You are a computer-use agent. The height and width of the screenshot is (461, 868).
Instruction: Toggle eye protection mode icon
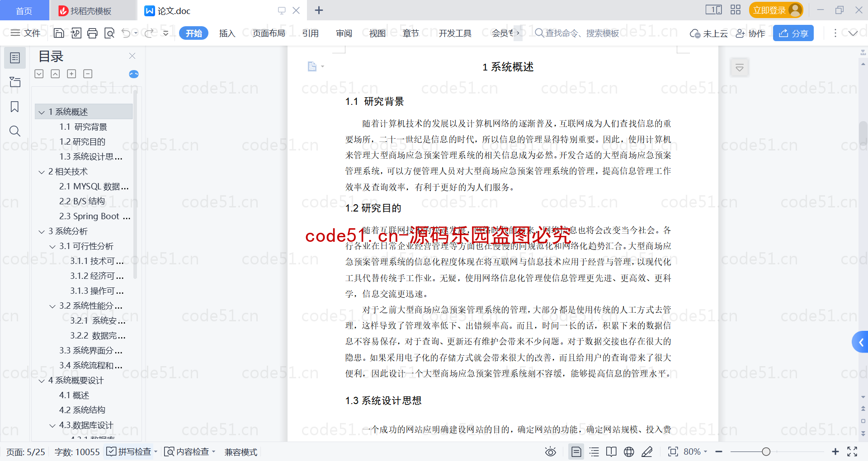click(550, 452)
